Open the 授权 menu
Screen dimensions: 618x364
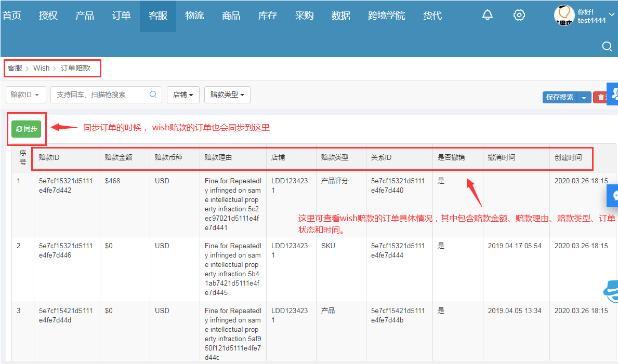point(48,16)
